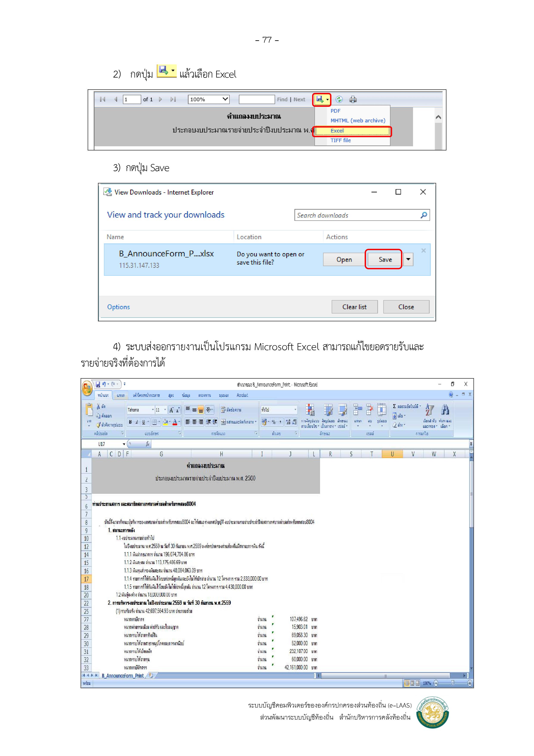Click the Options link in downloads window
The width and height of the screenshot is (534, 756).
coord(118,307)
